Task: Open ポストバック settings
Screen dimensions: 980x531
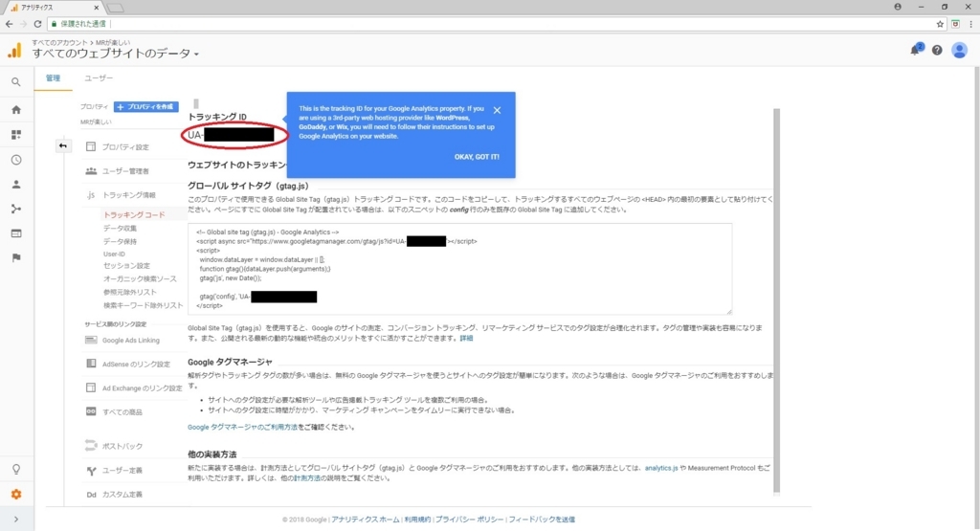Action: pos(122,446)
